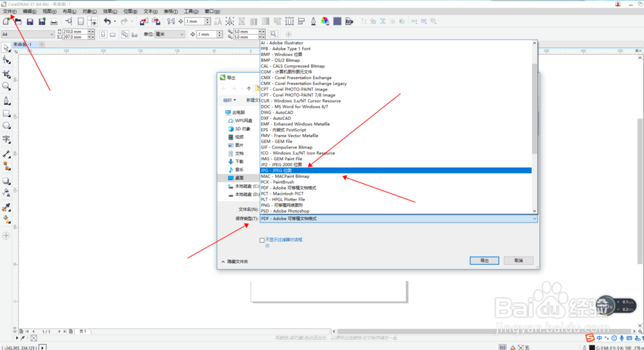The image size is (644, 350).
Task: Click the new document icon
Action: pos(6,21)
